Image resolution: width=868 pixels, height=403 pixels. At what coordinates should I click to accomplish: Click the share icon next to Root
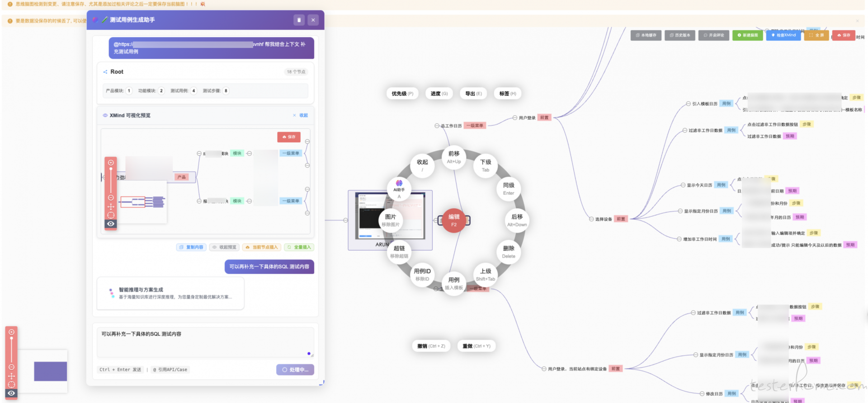click(x=105, y=72)
